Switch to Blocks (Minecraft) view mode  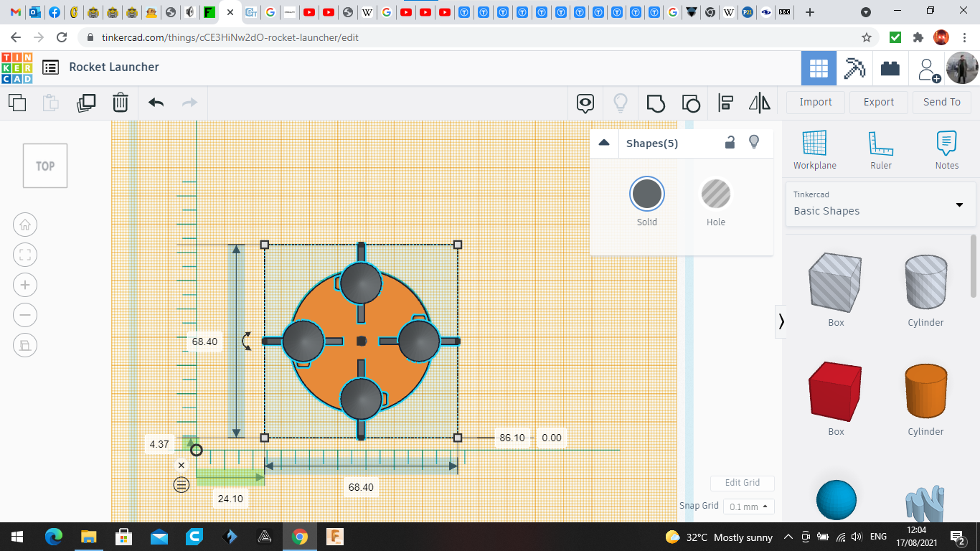[854, 68]
